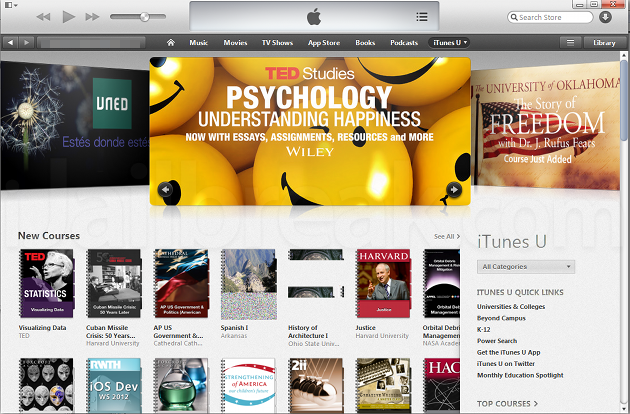
Task: Open the Universities & Colleges quick link
Action: (x=511, y=306)
